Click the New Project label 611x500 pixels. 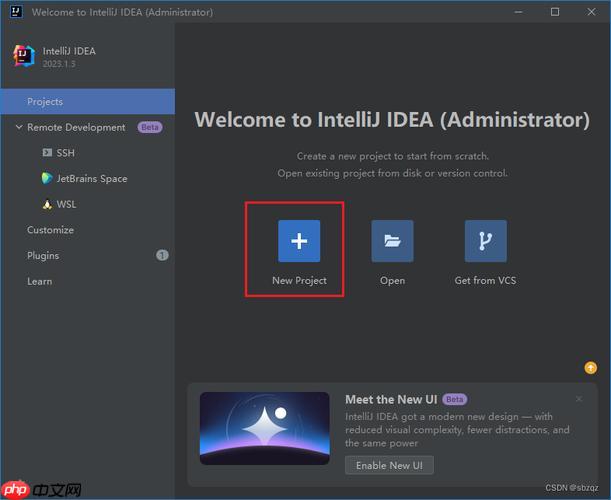[x=299, y=281]
